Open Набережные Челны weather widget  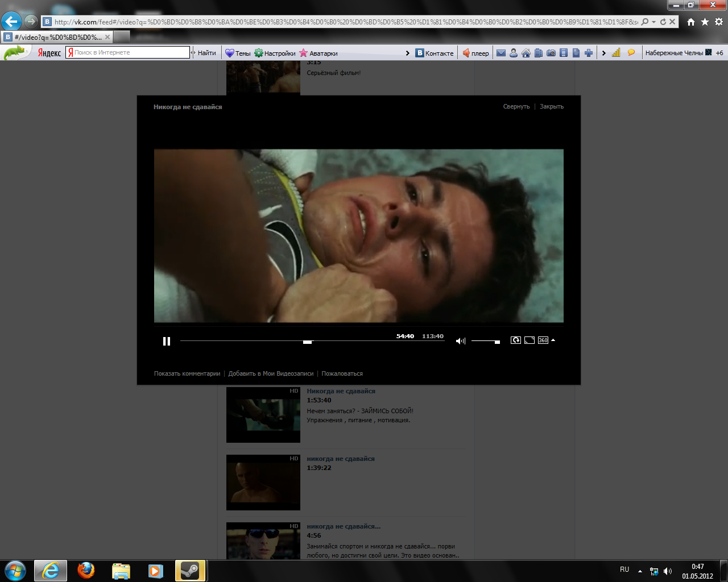tap(679, 53)
